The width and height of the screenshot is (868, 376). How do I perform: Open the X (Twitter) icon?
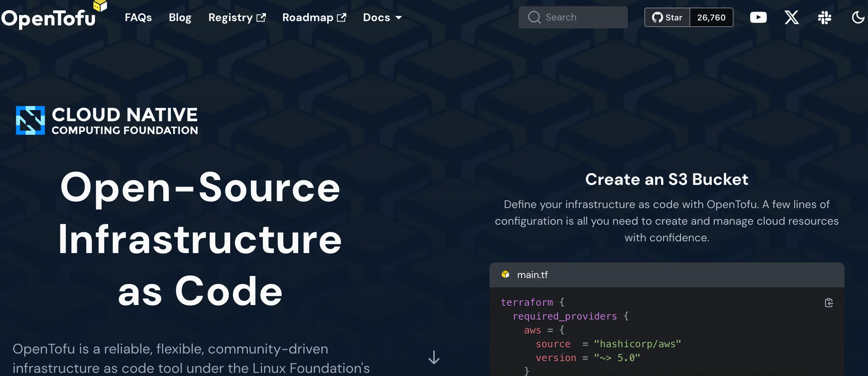click(x=791, y=17)
